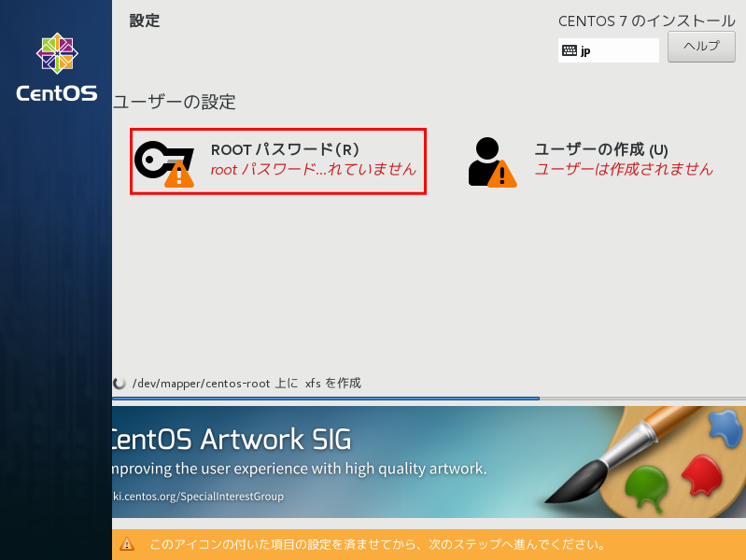Click the keyboard icon beside jp
Viewport: 746px width, 560px height.
tap(570, 51)
